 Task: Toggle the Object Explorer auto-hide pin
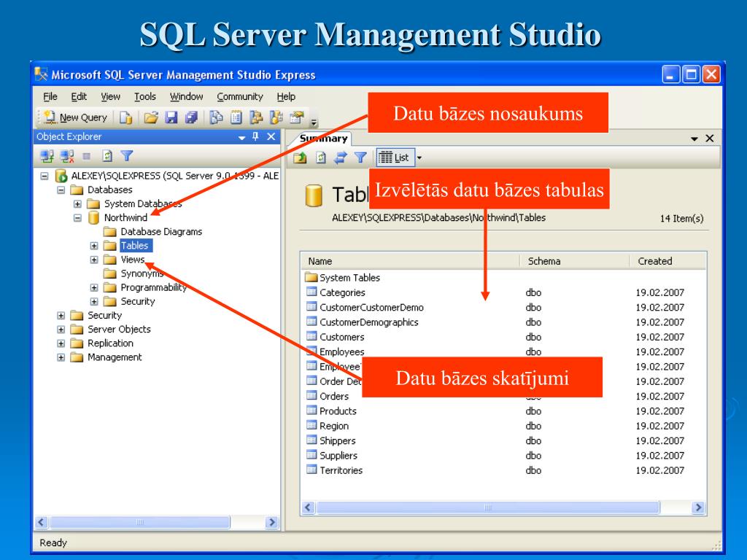point(256,136)
